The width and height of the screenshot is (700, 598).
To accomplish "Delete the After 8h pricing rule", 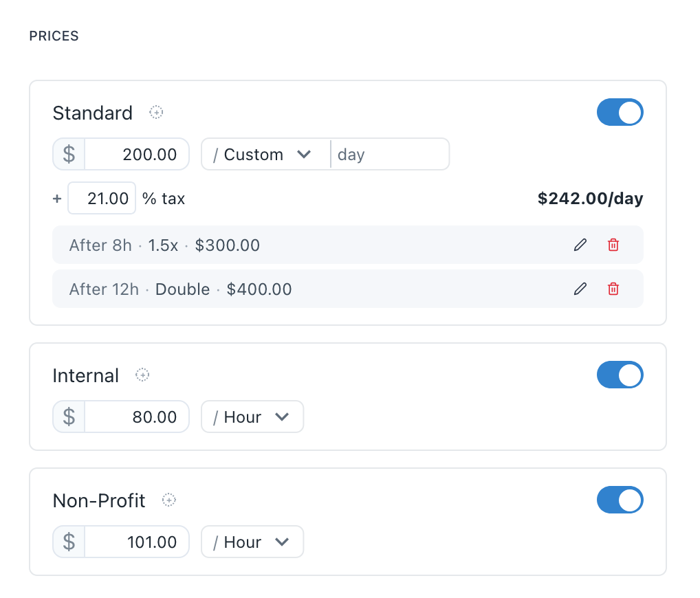I will point(613,245).
